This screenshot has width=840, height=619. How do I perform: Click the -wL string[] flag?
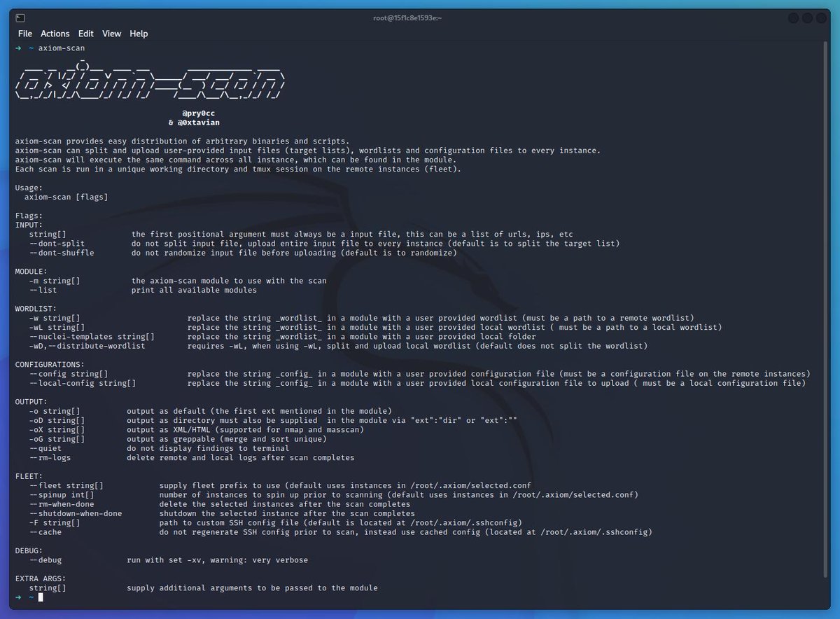click(x=57, y=327)
